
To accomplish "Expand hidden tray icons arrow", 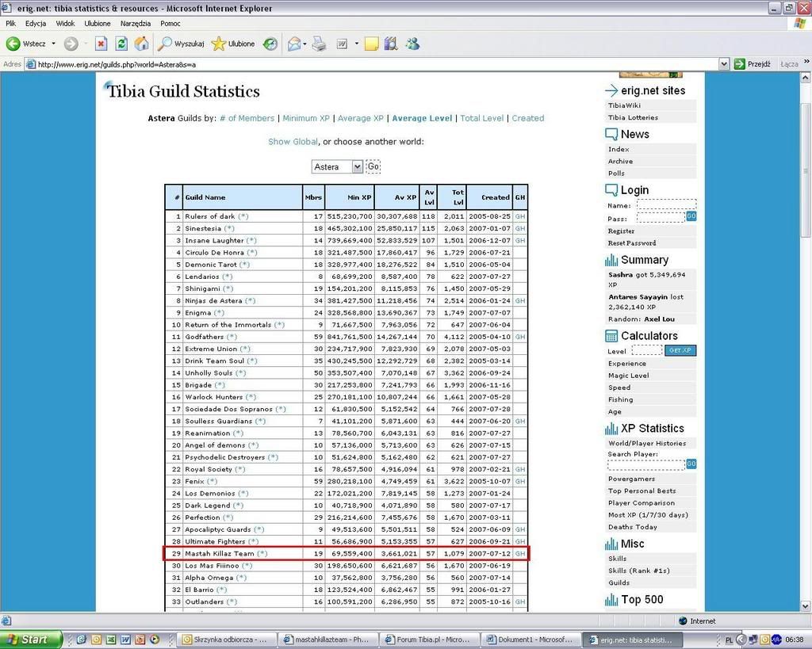I will click(741, 639).
